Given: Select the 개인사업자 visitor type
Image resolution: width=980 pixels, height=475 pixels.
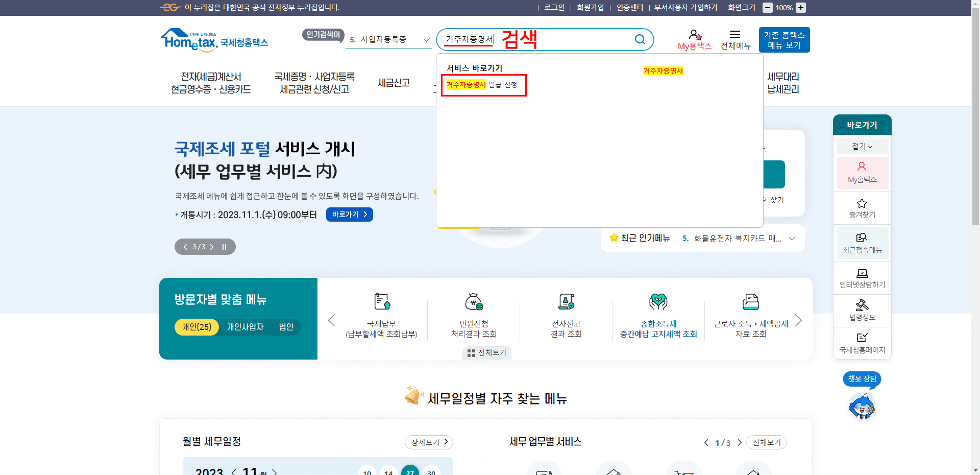Looking at the screenshot, I should 245,327.
